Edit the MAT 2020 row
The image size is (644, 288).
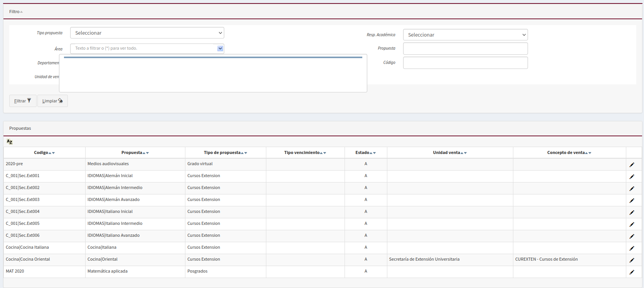pos(632,272)
